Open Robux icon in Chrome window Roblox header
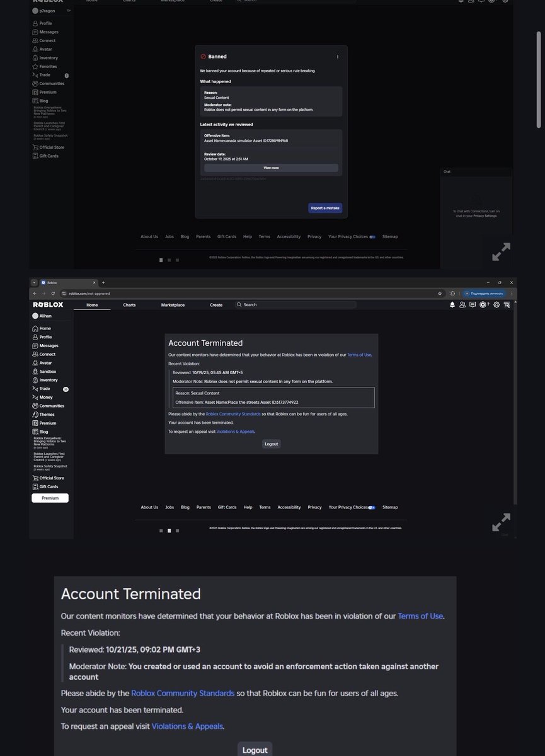 (483, 305)
